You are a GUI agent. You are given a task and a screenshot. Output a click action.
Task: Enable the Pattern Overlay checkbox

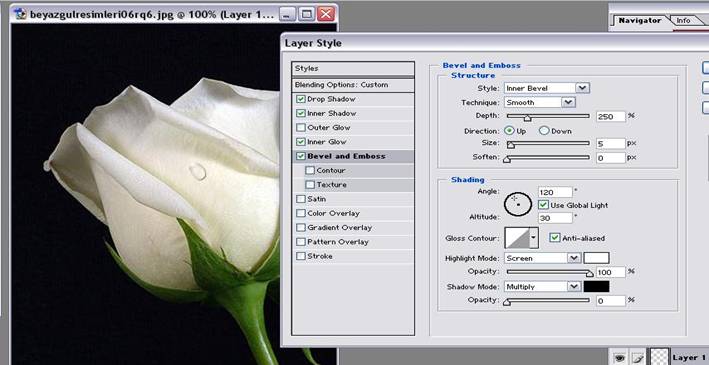click(301, 242)
